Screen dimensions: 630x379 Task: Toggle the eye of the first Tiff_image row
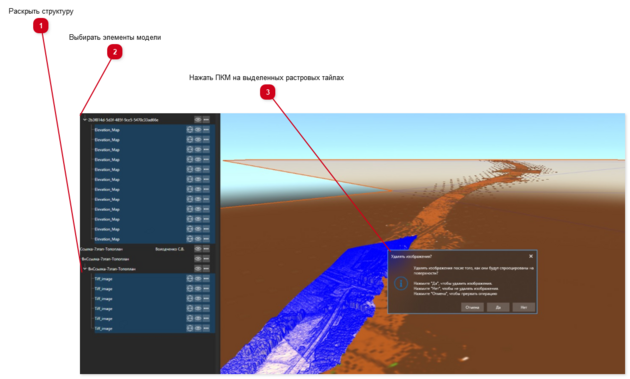(x=198, y=279)
